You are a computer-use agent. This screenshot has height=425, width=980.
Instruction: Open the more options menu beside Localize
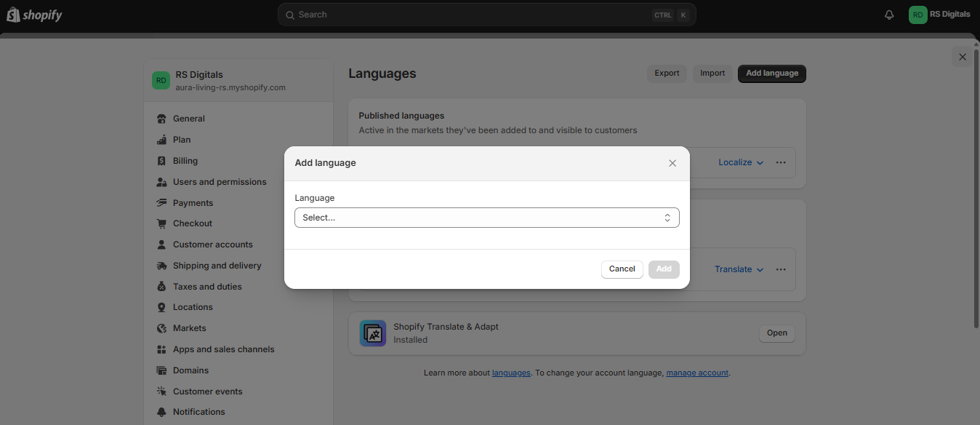[781, 162]
